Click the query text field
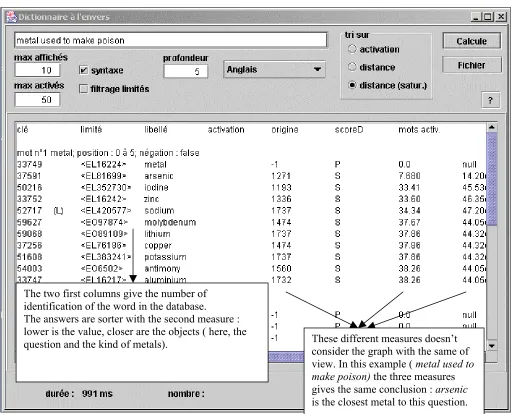This screenshot has height=414, width=511. pos(170,40)
